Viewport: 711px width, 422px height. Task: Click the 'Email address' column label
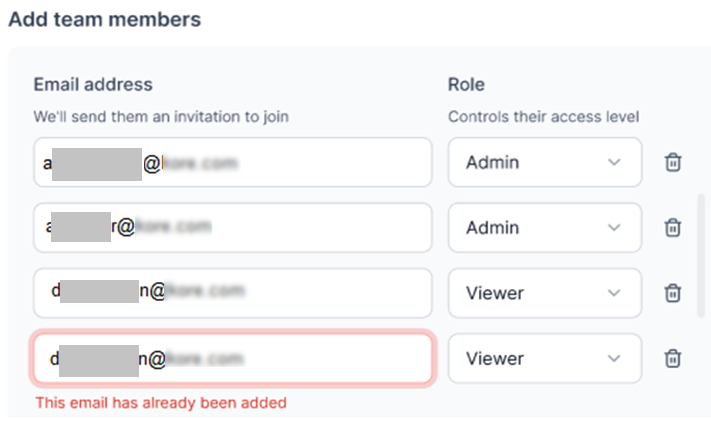[x=93, y=85]
